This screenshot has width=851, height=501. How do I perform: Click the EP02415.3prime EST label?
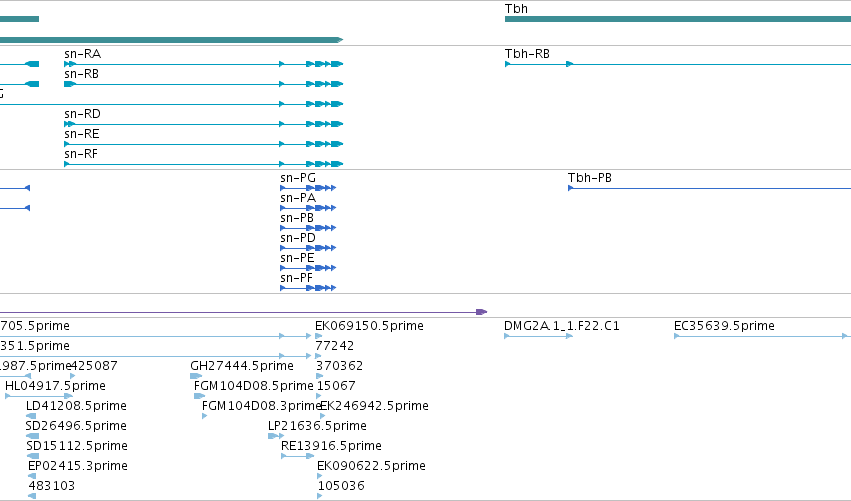pos(78,466)
